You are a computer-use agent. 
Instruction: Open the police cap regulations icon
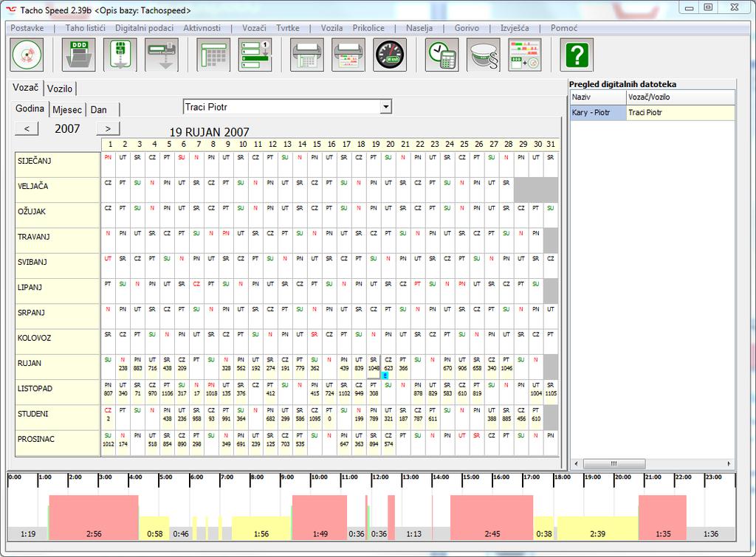pyautogui.click(x=484, y=55)
